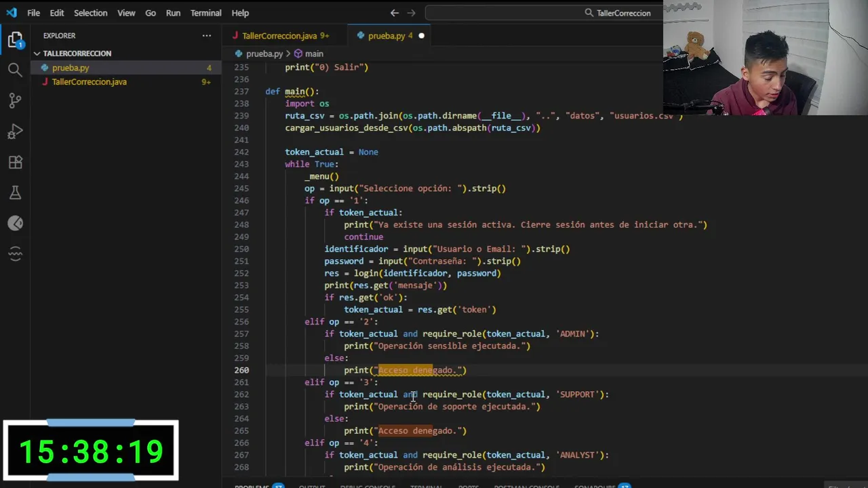Click the 'ADMIN' string on line 257
Screen dimensions: 868x488
(x=573, y=333)
